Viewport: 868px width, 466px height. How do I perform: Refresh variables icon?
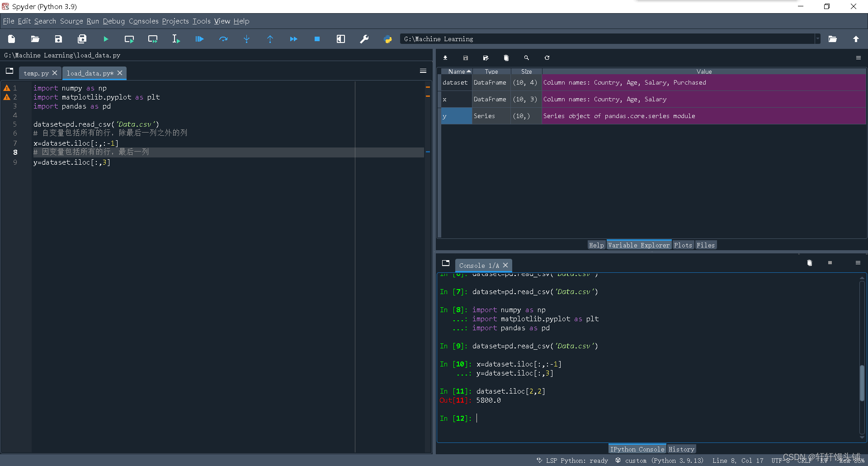pyautogui.click(x=547, y=58)
